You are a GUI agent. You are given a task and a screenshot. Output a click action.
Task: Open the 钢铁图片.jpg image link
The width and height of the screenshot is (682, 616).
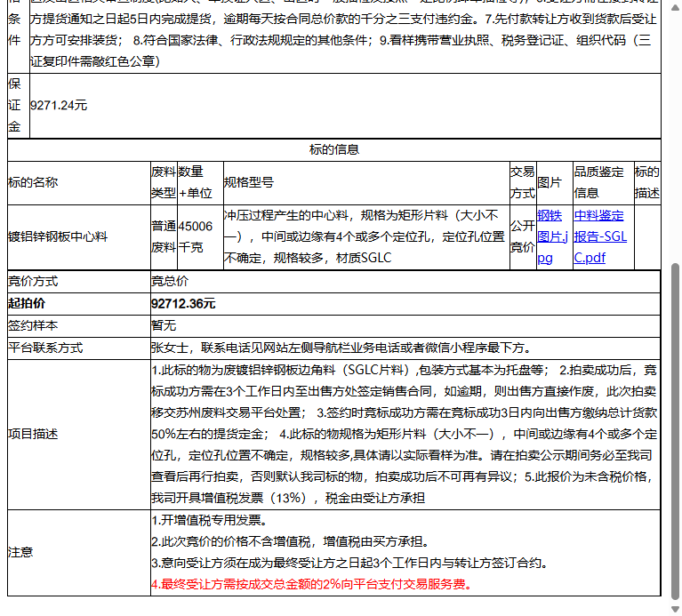[552, 237]
